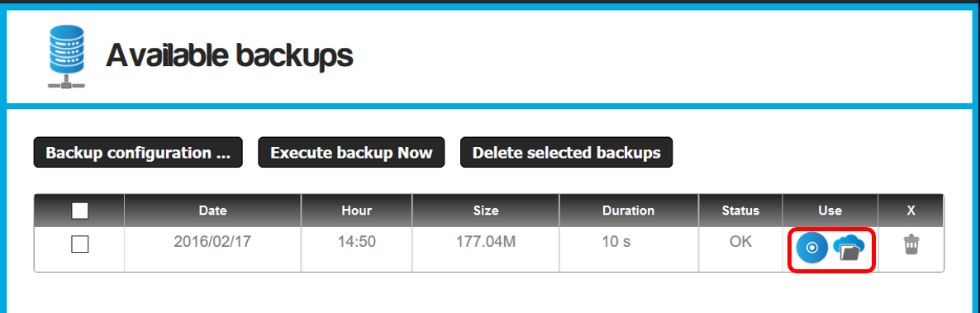
Task: Click the Duration column header
Action: [x=628, y=211]
